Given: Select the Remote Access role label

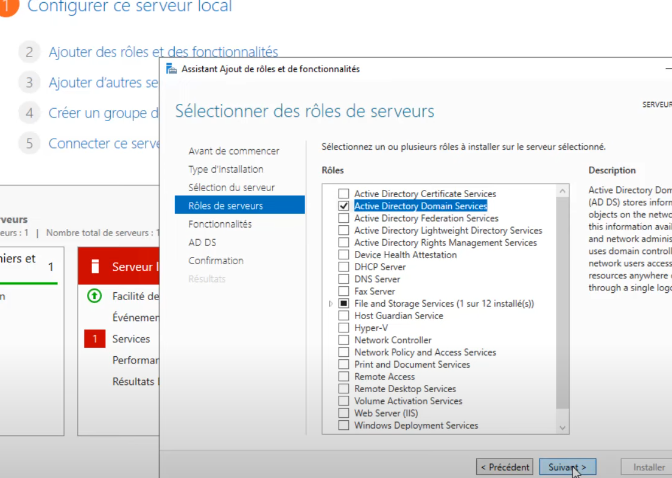Looking at the screenshot, I should (x=384, y=377).
